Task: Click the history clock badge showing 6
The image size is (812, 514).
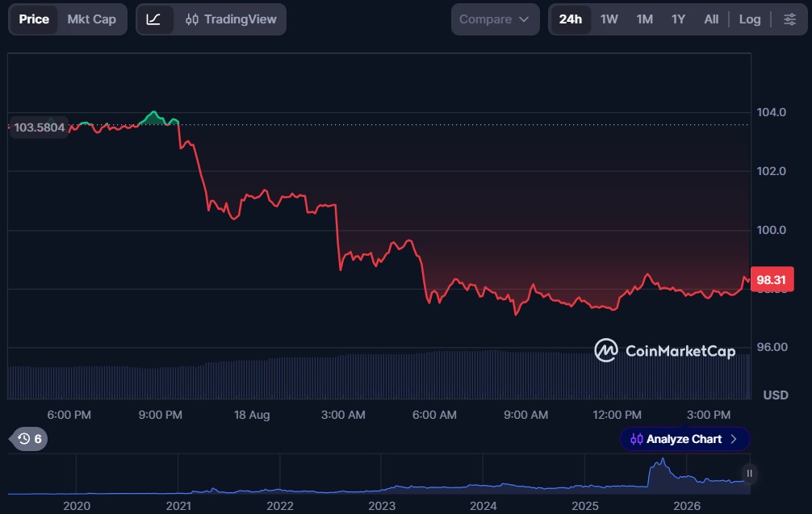Action: (x=29, y=439)
